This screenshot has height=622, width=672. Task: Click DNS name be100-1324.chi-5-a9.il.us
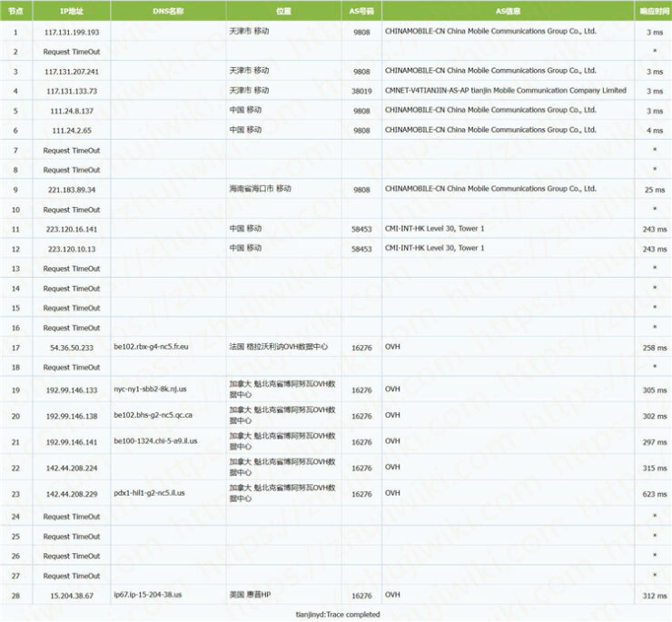point(155,440)
